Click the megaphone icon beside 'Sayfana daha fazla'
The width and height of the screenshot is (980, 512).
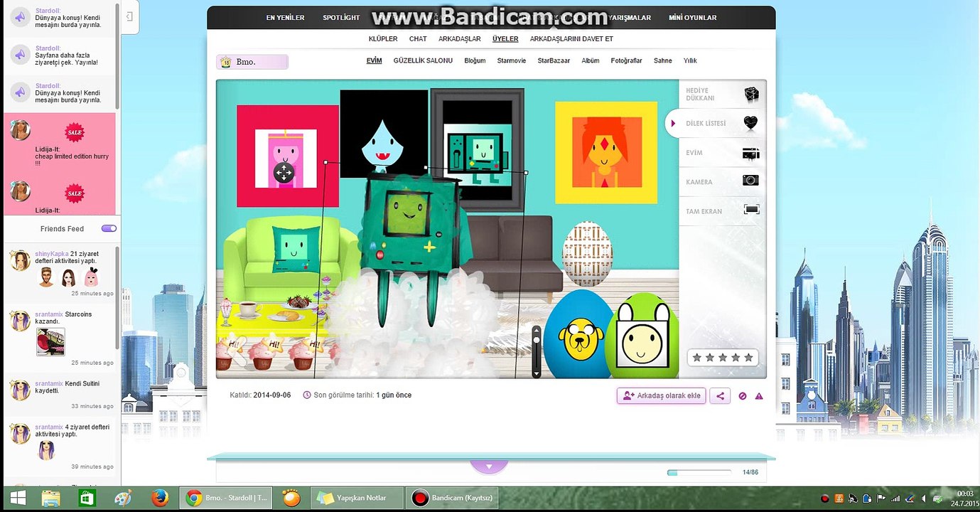pos(21,54)
